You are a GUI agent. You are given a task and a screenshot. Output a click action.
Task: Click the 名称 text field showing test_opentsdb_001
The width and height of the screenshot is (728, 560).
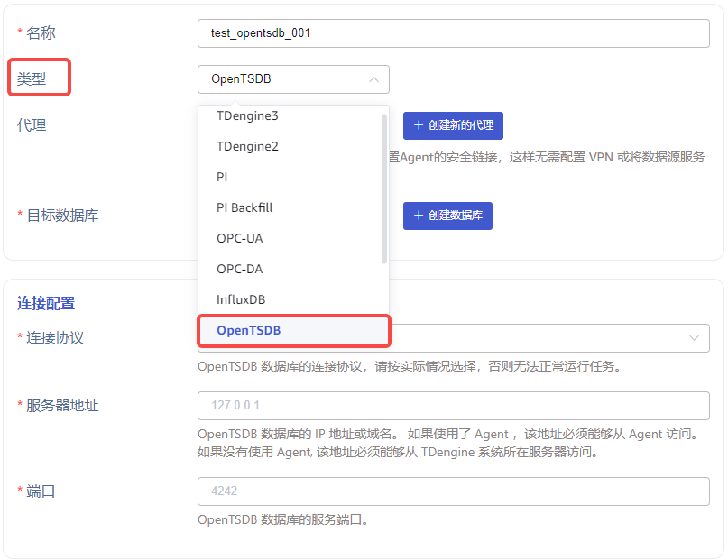tap(451, 33)
